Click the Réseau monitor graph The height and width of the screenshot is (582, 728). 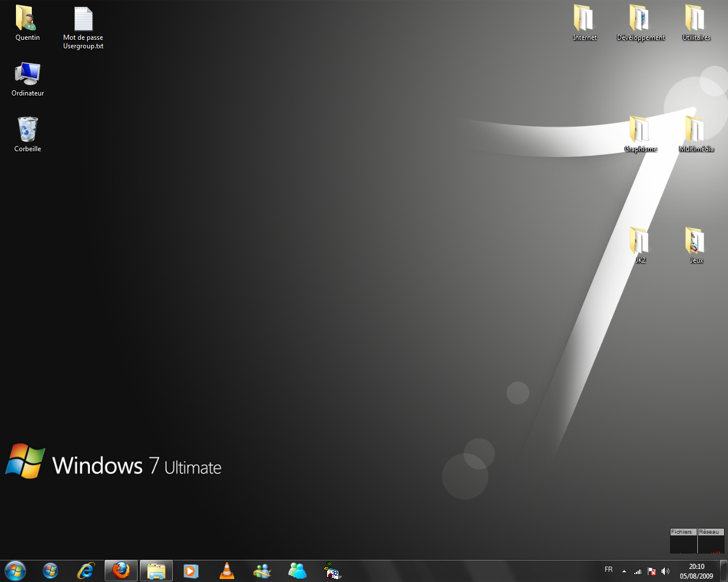tap(711, 541)
